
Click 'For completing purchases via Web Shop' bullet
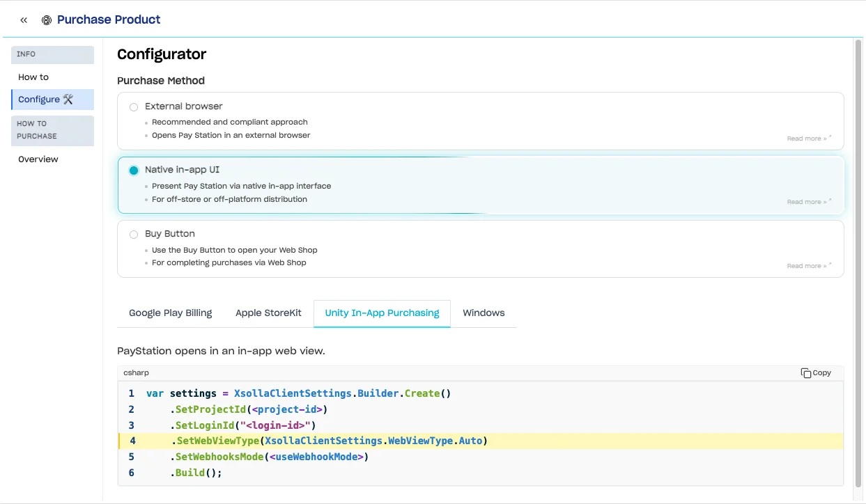229,263
